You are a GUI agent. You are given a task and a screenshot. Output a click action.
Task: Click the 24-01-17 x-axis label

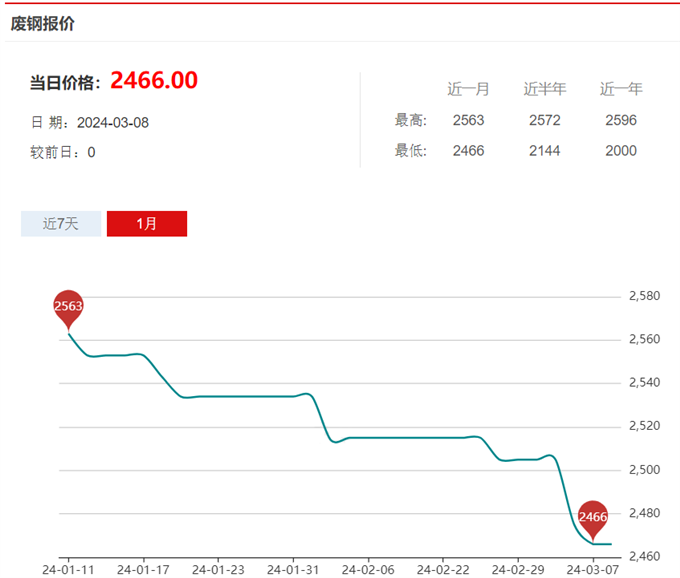coord(143,570)
